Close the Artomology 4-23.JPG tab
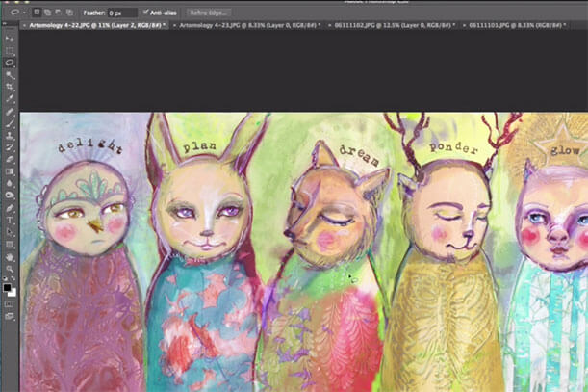Viewport: 588px width, 392px height. 175,26
